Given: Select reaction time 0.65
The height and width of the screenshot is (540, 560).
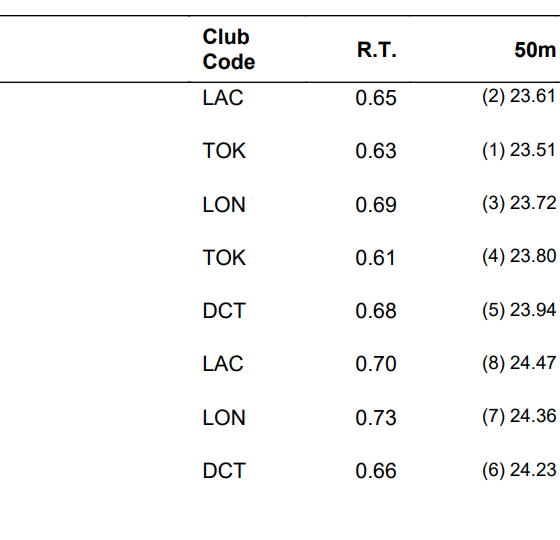Looking at the screenshot, I should tap(376, 98).
